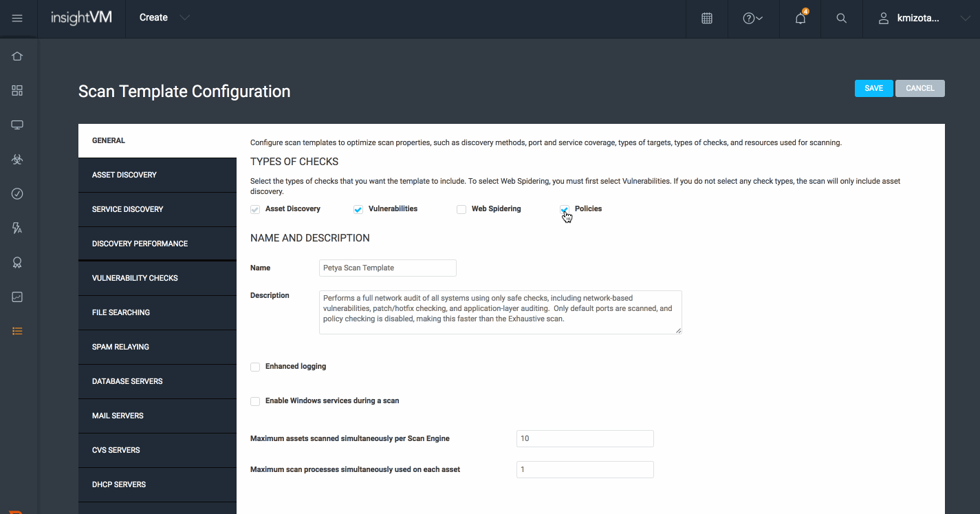The image size is (980, 514).
Task: Enable the Enhanced logging checkbox
Action: coord(255,367)
